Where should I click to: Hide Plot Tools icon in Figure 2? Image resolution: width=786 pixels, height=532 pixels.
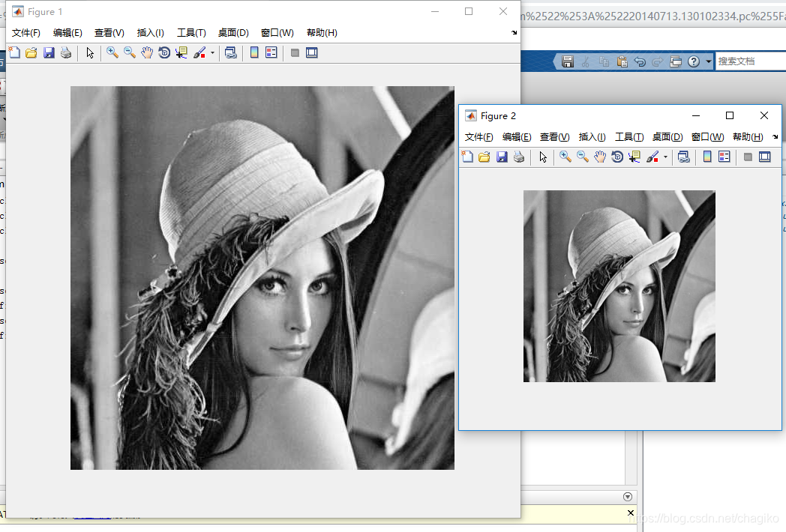click(748, 157)
